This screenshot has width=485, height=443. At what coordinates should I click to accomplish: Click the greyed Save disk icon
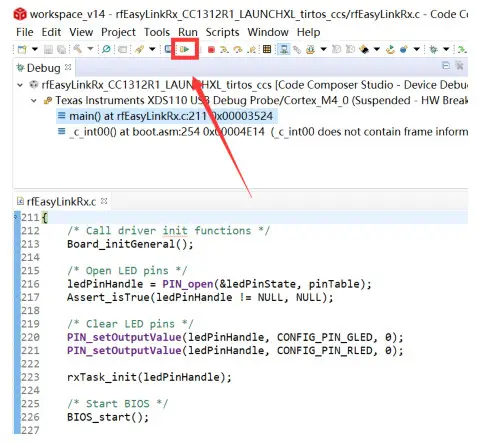48,50
